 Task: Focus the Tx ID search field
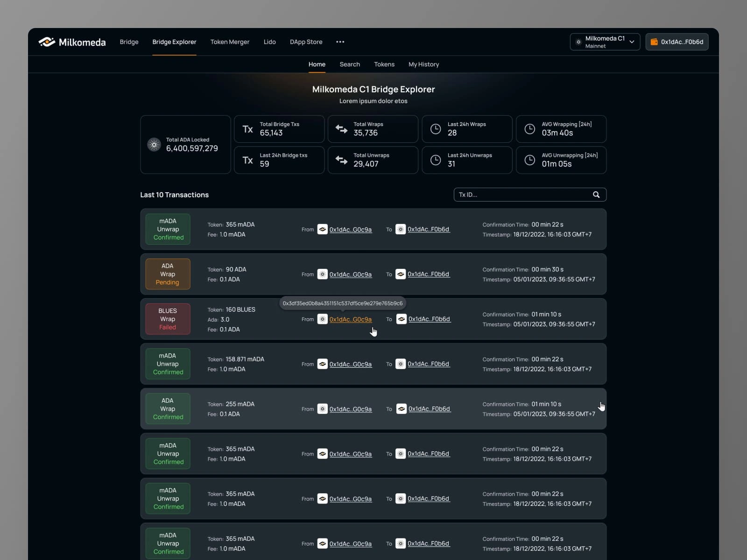click(530, 195)
